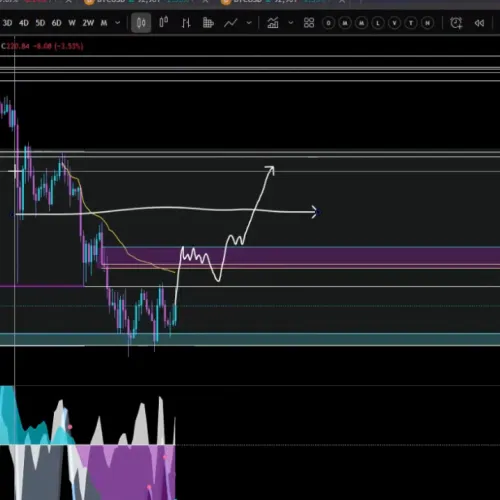
Task: Open the indicators dropdown chevron
Action: pyautogui.click(x=291, y=23)
